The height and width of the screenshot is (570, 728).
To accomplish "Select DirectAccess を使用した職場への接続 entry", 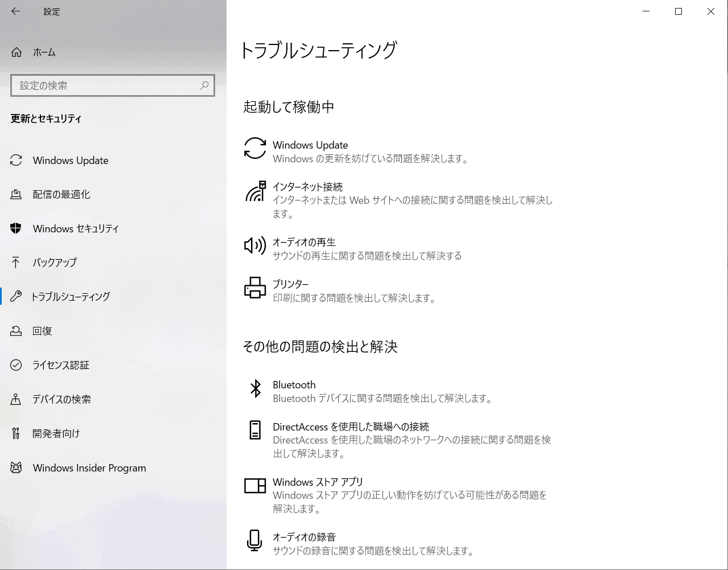I will (398, 440).
